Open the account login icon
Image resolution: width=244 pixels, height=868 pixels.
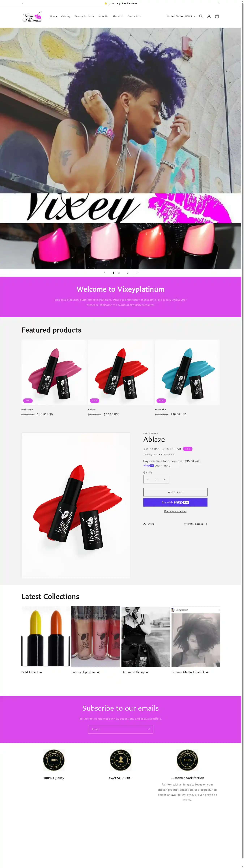point(209,16)
